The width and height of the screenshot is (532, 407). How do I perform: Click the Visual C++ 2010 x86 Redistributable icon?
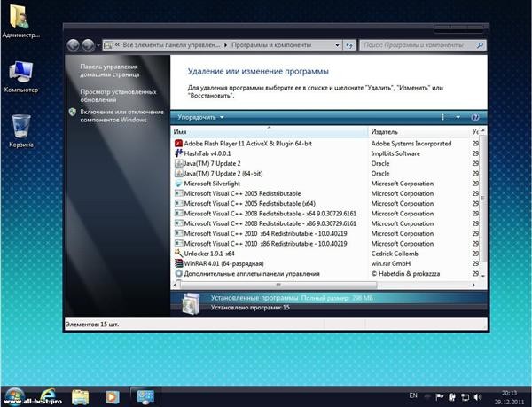tap(178, 244)
